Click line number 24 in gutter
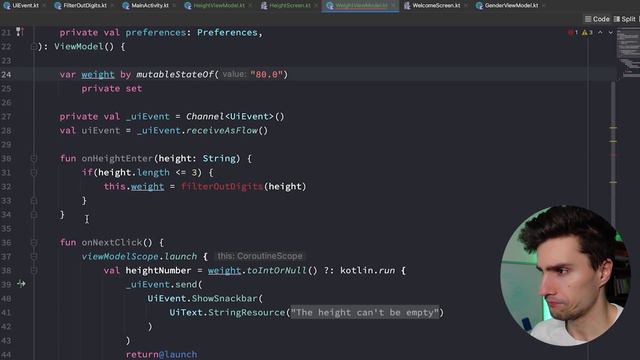 coord(7,75)
